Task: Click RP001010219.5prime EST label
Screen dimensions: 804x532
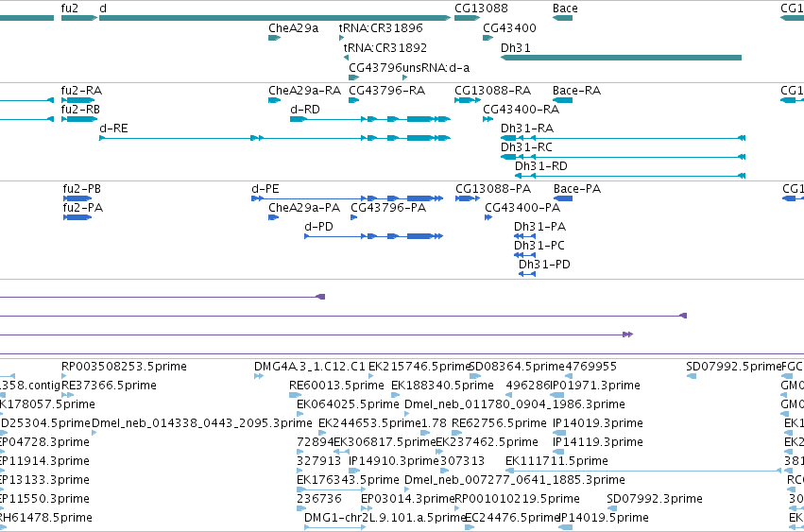Action: pyautogui.click(x=518, y=500)
